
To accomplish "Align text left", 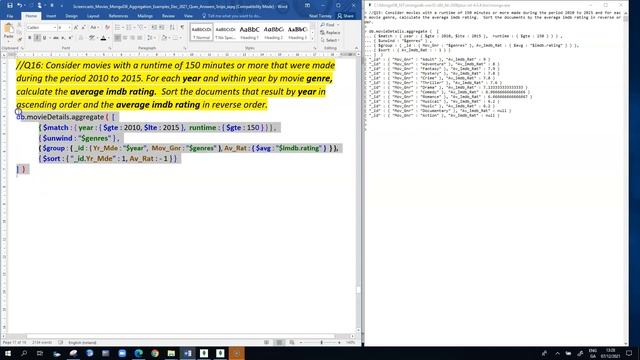I will pos(118,38).
